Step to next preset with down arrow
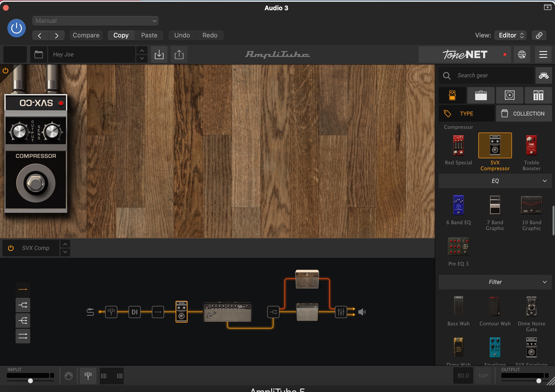 pos(142,58)
